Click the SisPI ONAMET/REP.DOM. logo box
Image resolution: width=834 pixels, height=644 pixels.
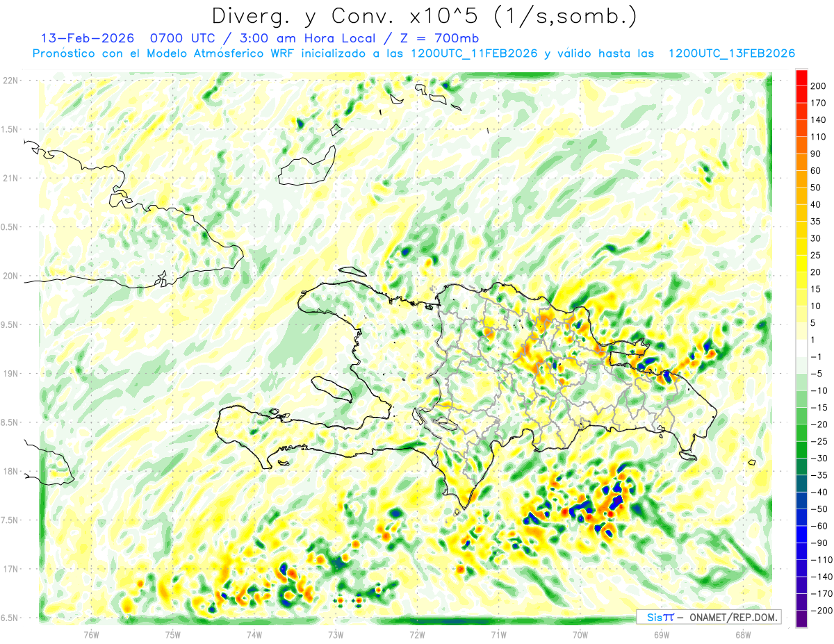click(709, 617)
